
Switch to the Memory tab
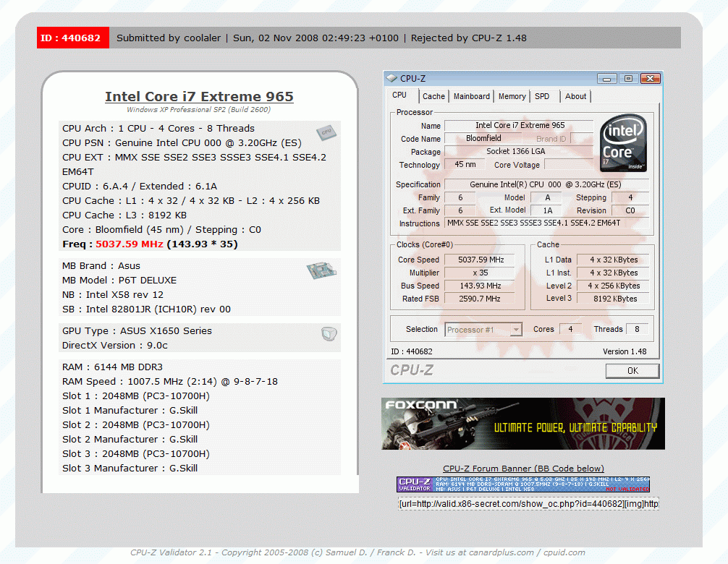(512, 96)
